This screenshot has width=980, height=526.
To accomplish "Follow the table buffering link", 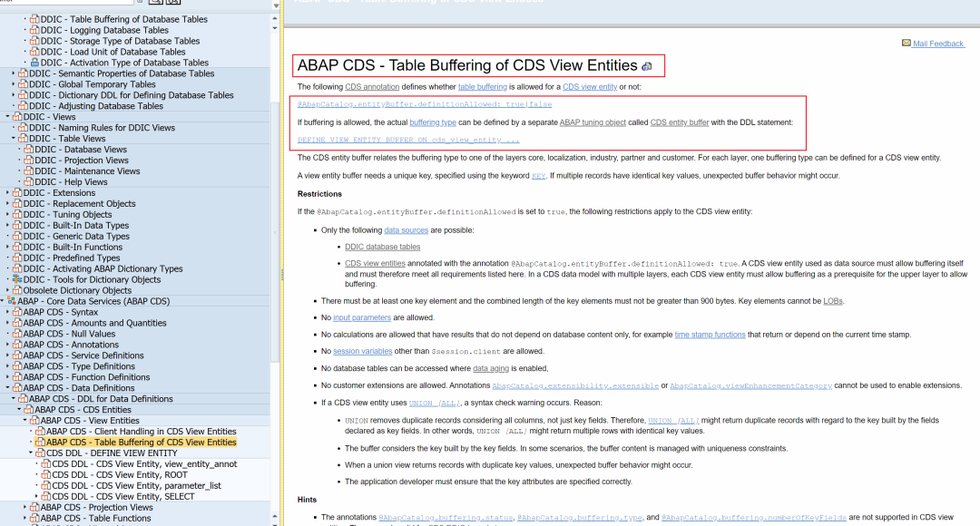I will [483, 87].
